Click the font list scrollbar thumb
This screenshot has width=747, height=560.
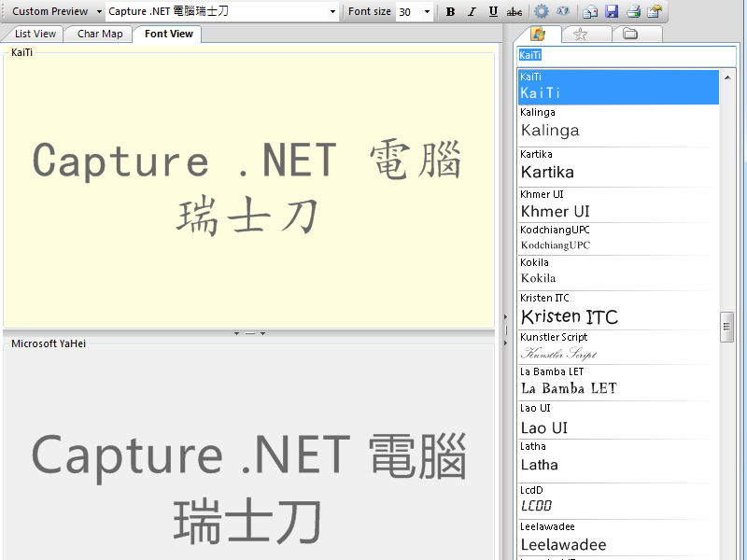click(726, 327)
